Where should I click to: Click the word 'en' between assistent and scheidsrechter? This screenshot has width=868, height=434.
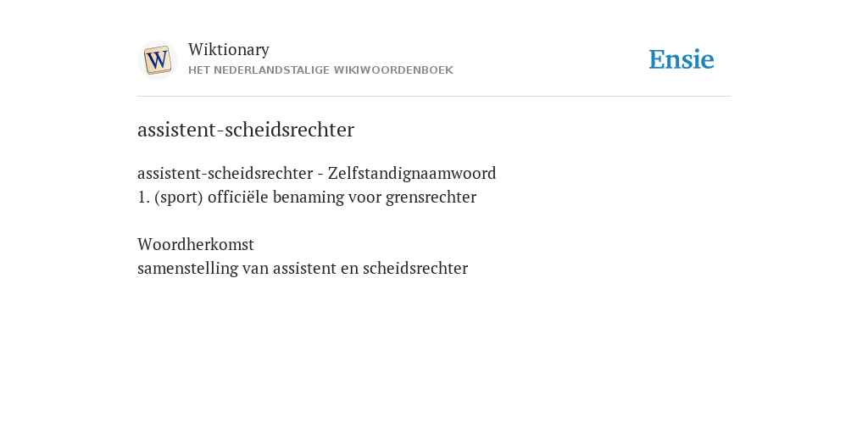pos(349,269)
